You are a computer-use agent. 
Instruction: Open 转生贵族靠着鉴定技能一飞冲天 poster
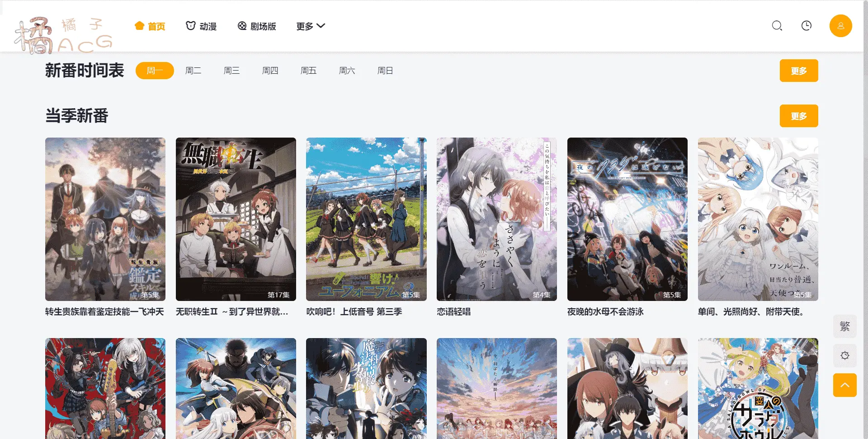tap(105, 219)
